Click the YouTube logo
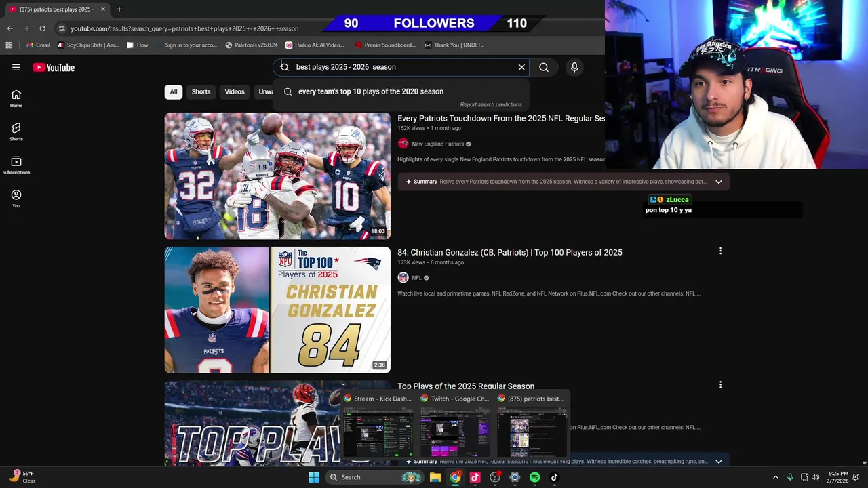The height and width of the screenshot is (488, 868). (x=54, y=67)
